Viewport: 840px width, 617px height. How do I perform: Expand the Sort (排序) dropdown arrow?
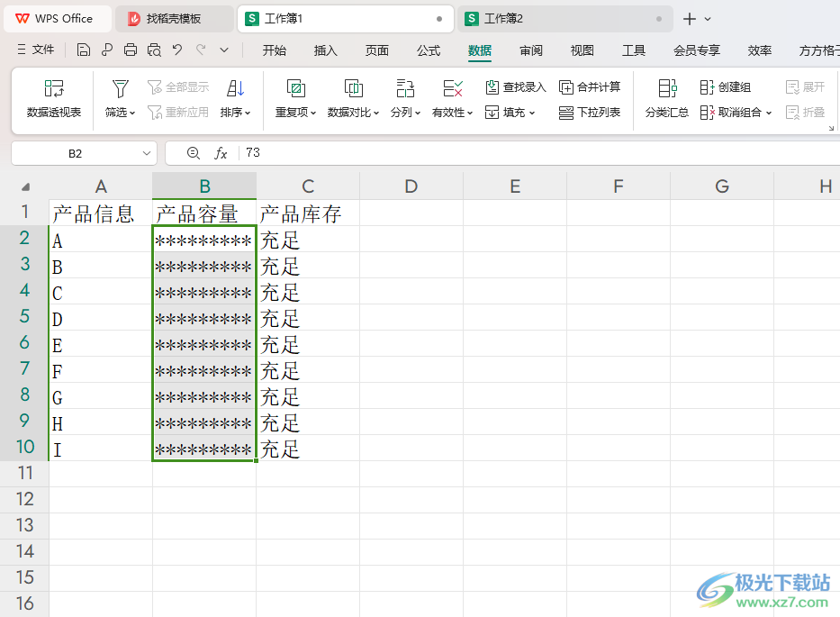tap(248, 113)
